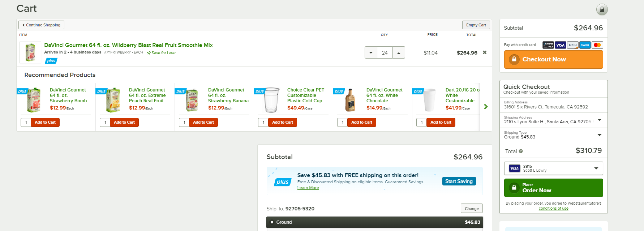
Task: Open DaVinci Gourmet Strawberry Bomb product link
Action: click(68, 95)
